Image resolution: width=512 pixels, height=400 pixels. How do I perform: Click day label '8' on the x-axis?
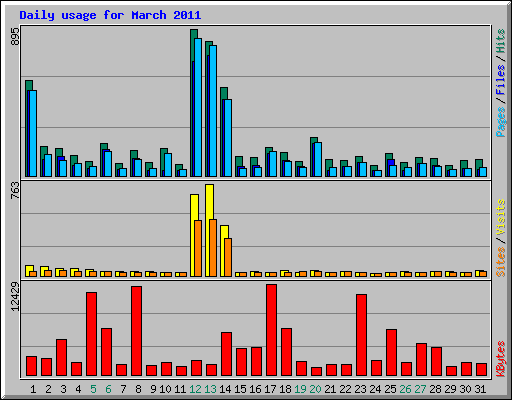pyautogui.click(x=138, y=389)
